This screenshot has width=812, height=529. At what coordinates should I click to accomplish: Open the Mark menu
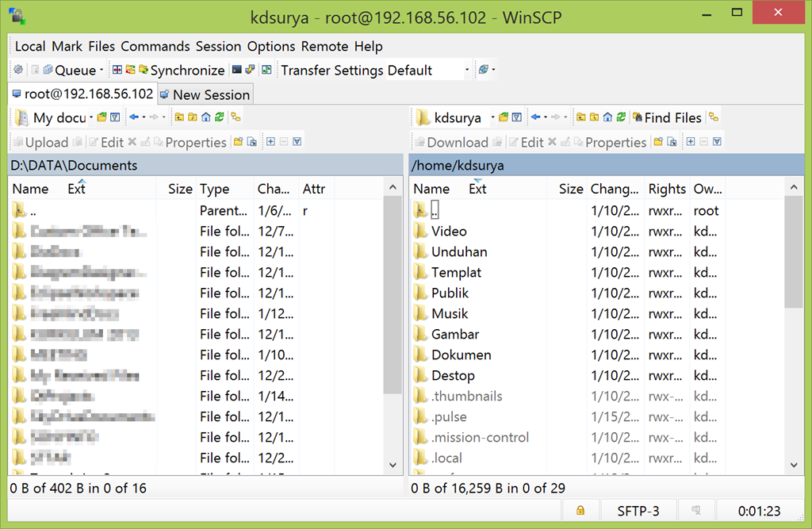[x=67, y=46]
